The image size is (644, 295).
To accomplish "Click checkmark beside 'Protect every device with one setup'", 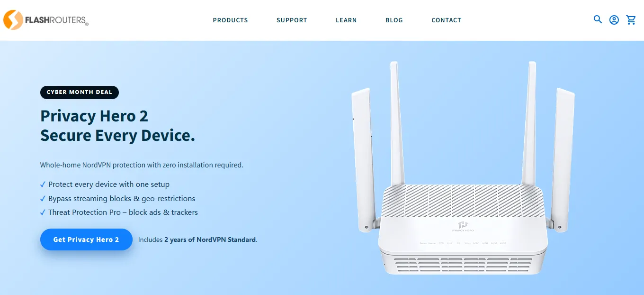I will tap(43, 184).
